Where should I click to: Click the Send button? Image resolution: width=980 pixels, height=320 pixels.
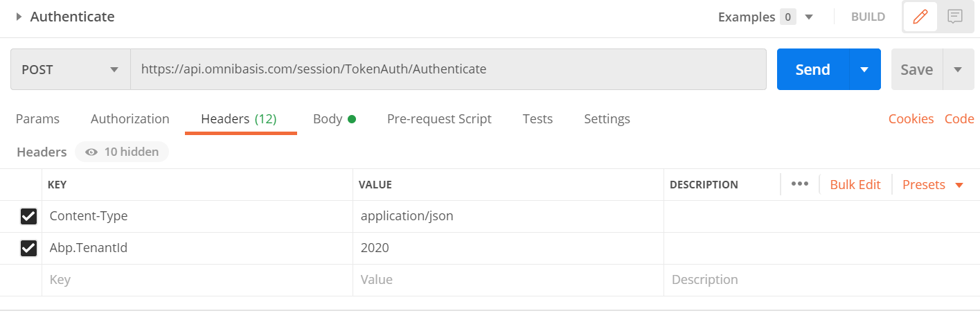812,69
